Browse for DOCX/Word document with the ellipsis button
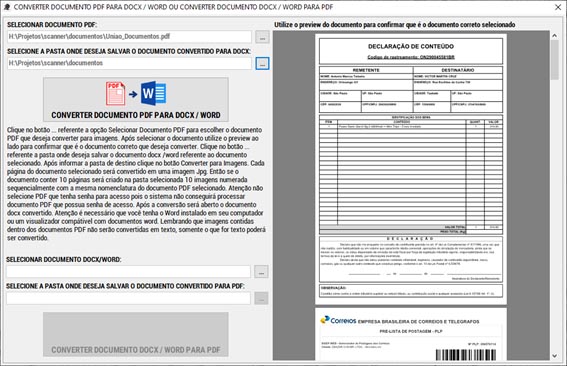 (261, 272)
